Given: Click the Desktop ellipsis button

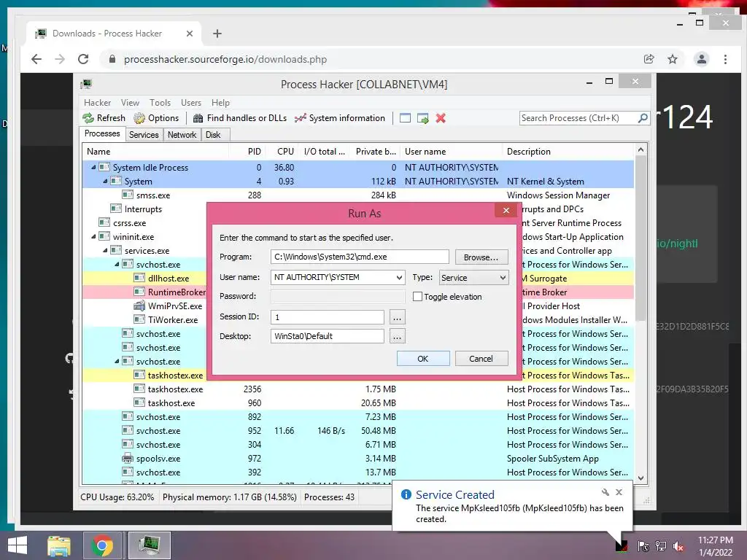Looking at the screenshot, I should 397,336.
